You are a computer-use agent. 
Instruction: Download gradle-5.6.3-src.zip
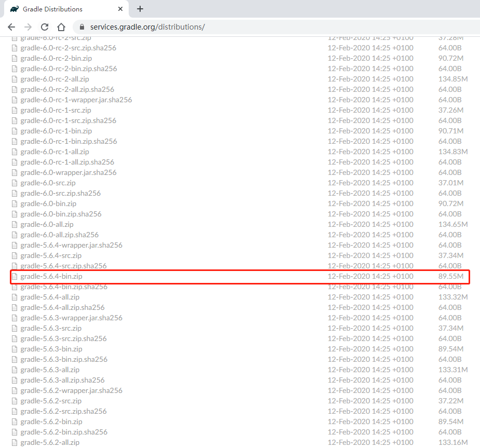point(51,328)
